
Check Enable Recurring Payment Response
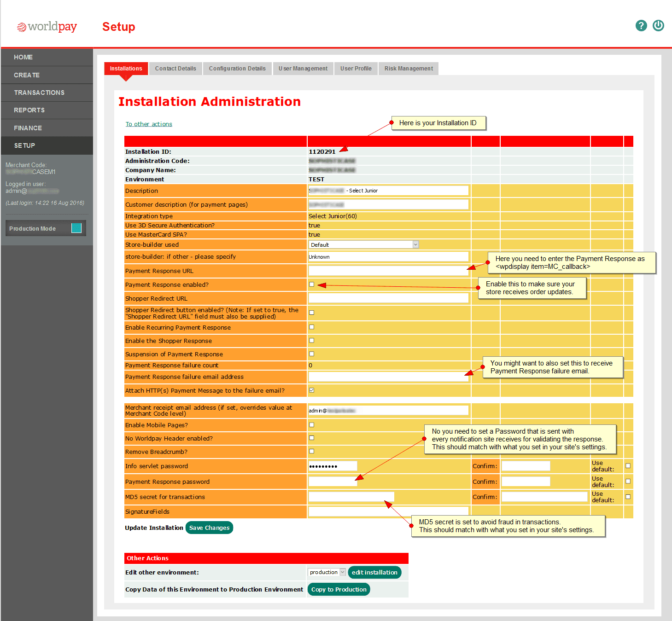(x=312, y=327)
